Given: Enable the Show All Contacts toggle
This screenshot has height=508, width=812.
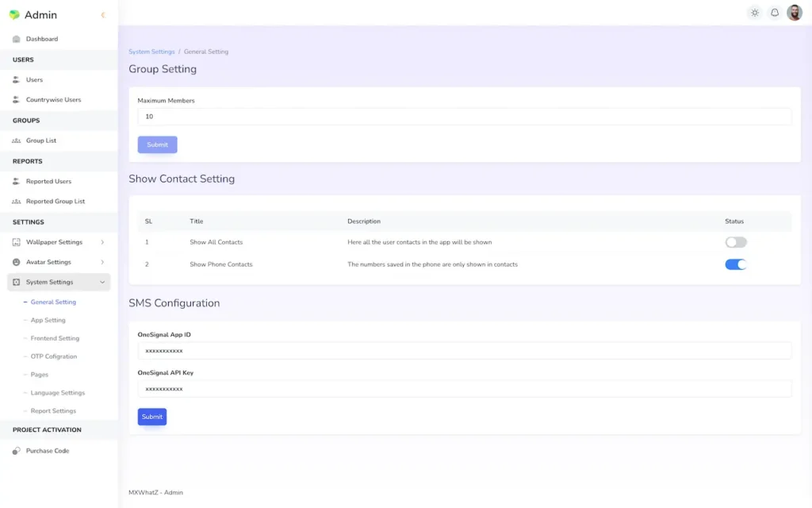Looking at the screenshot, I should [735, 242].
